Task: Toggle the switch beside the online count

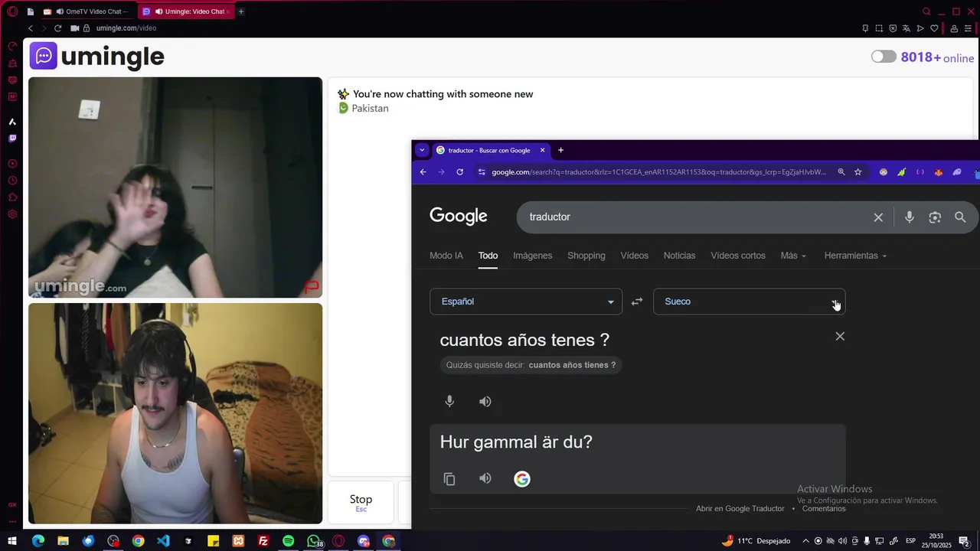Action: pyautogui.click(x=884, y=57)
